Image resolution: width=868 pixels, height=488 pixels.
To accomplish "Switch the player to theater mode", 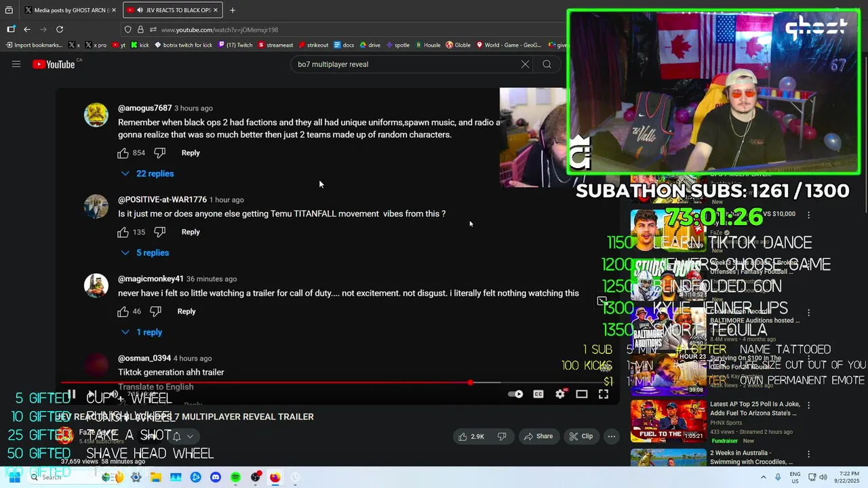I will click(582, 394).
